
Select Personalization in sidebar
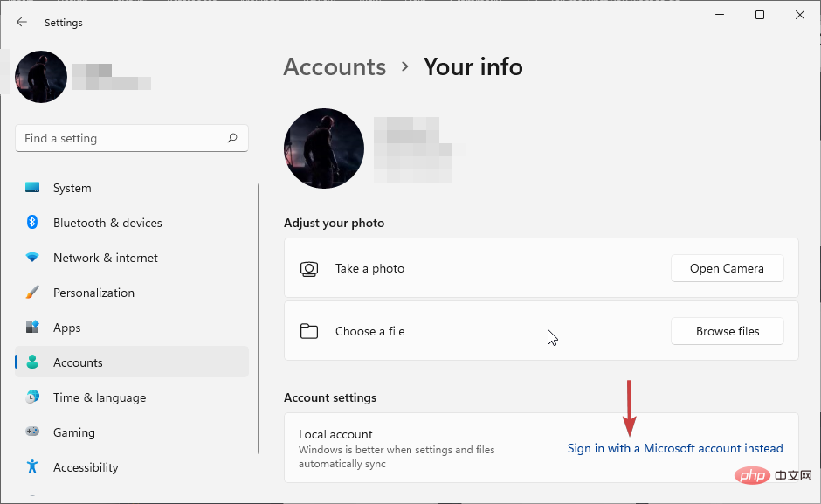click(x=132, y=293)
